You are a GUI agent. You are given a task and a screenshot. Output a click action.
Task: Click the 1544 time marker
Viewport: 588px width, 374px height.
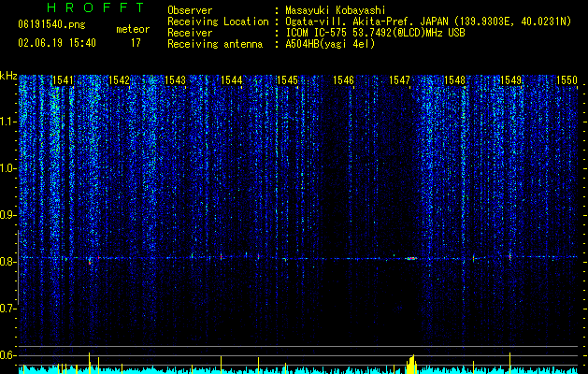pyautogui.click(x=232, y=80)
